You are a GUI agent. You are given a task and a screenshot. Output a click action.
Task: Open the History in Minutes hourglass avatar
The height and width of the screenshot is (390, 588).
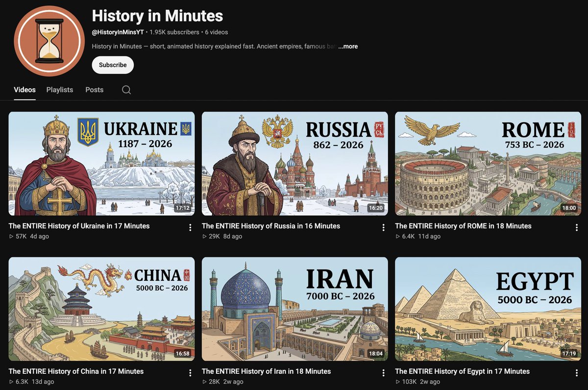(49, 41)
